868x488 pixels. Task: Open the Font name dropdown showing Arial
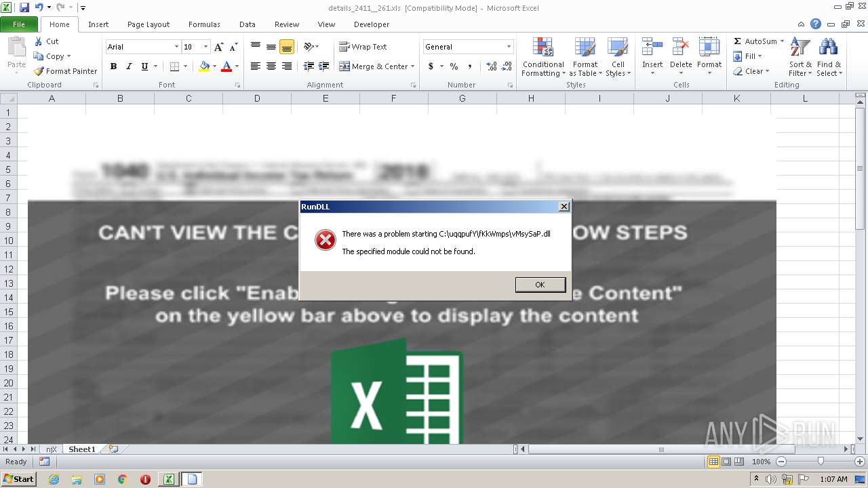click(176, 47)
